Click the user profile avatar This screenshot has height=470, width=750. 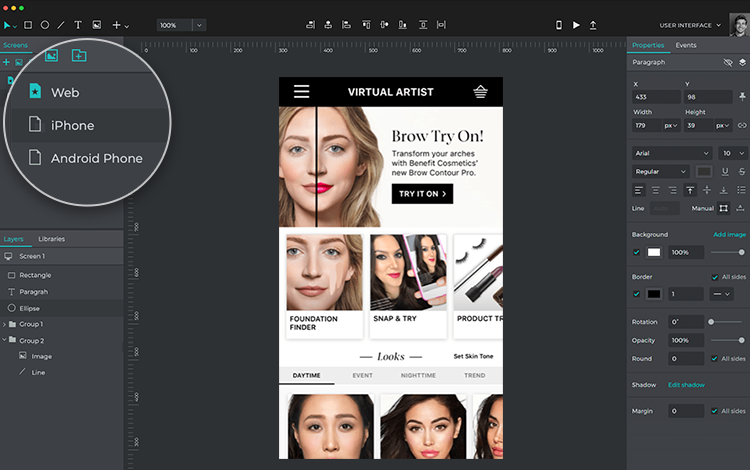click(x=739, y=25)
